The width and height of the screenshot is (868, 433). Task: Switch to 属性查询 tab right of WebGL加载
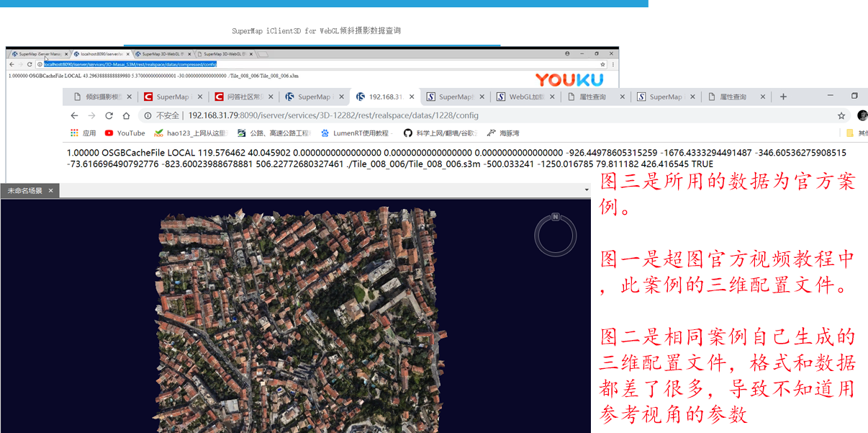[x=596, y=97]
